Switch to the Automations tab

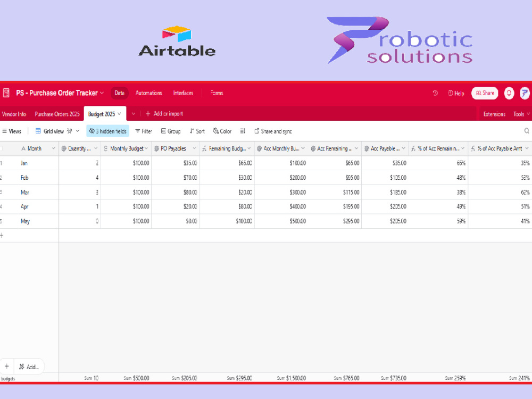(148, 93)
